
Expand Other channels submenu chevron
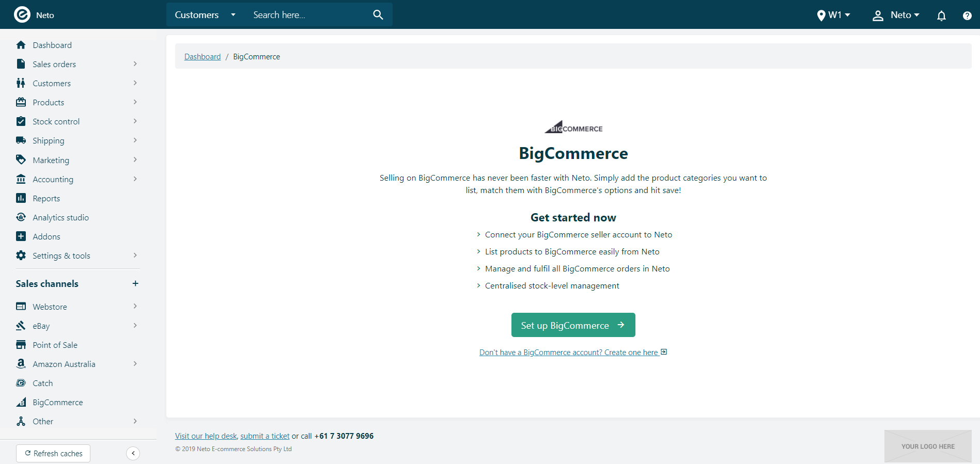[135, 421]
